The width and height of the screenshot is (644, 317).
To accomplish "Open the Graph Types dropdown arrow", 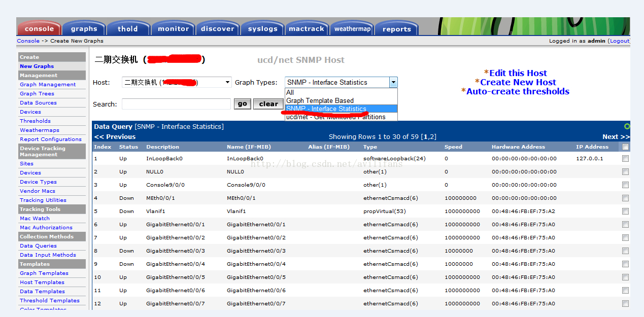I will (393, 82).
